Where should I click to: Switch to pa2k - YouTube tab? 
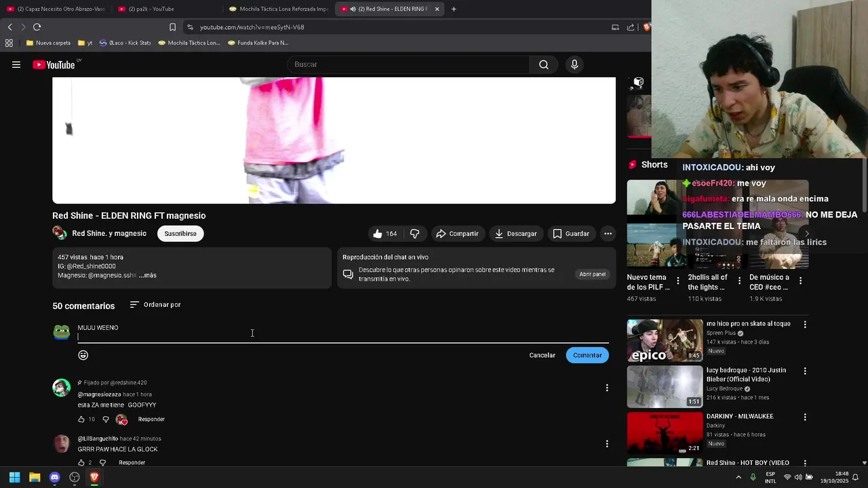167,9
